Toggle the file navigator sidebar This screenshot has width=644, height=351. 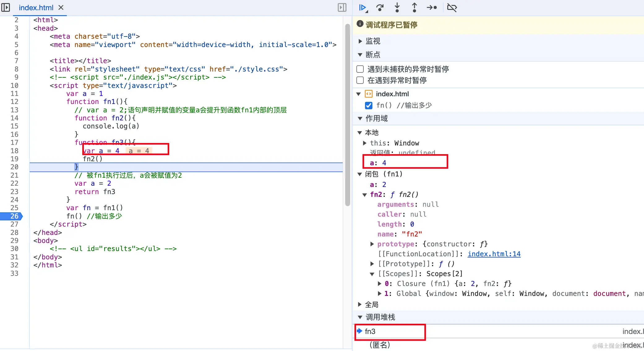click(6, 7)
